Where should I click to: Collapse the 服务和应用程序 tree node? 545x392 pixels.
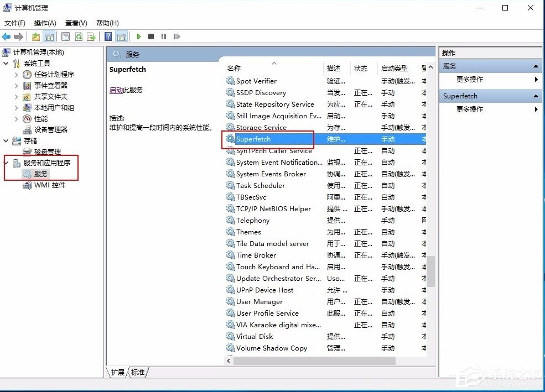click(6, 163)
